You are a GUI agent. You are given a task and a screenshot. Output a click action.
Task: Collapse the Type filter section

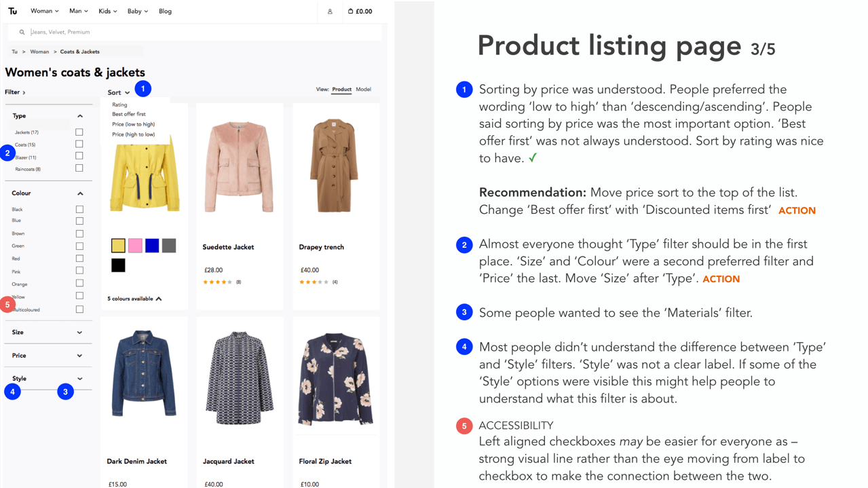[80, 116]
